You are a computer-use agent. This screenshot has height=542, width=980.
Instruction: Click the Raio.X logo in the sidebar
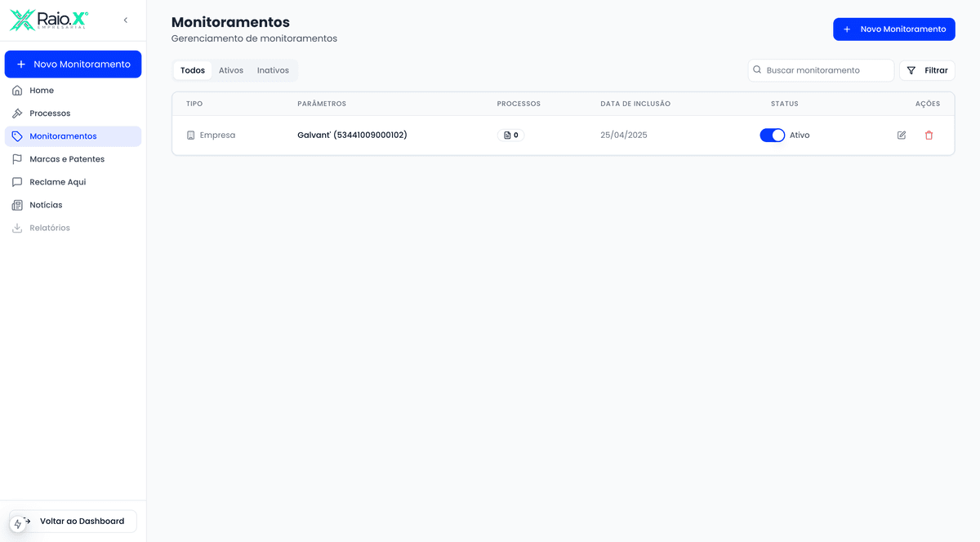(x=49, y=20)
